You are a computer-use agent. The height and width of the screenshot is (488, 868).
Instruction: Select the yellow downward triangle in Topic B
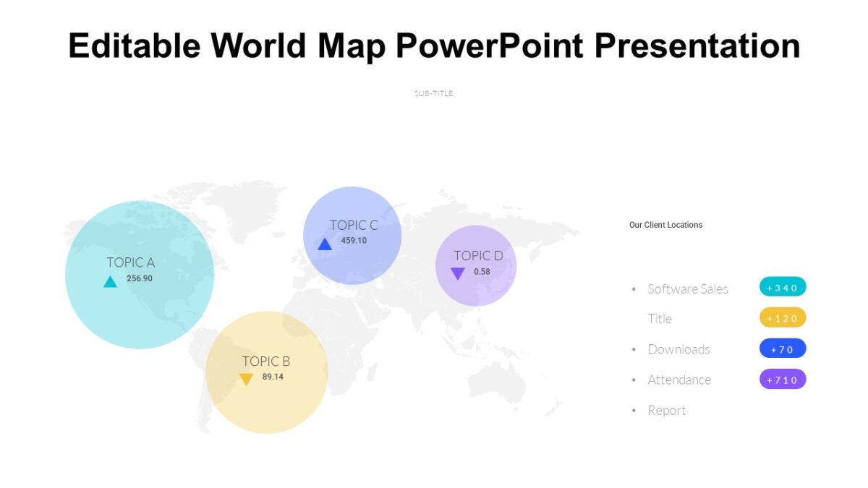246,377
